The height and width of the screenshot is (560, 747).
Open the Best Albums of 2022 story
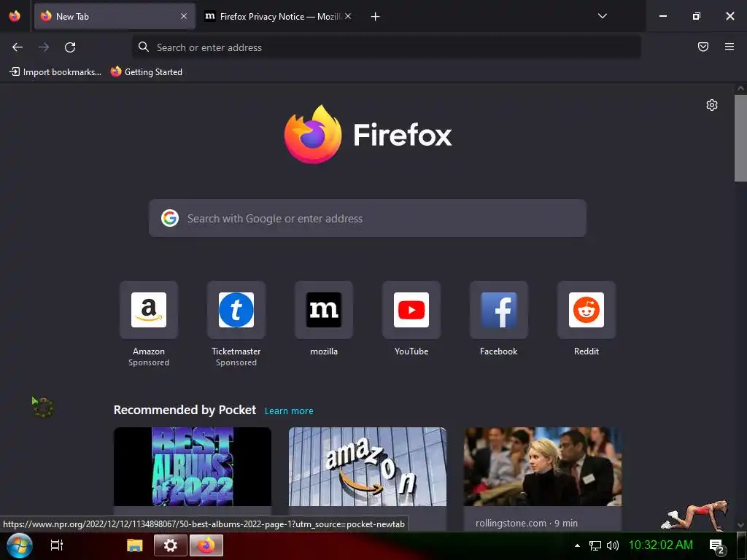193,467
